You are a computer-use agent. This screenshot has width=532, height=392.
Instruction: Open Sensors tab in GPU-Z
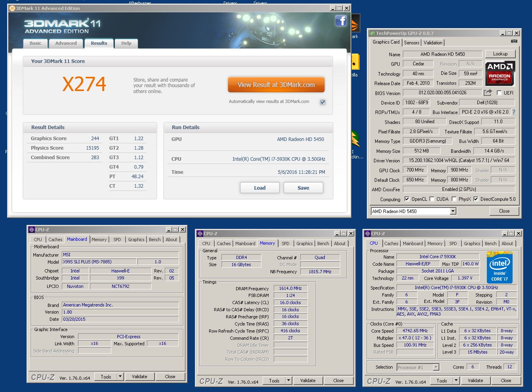[412, 43]
